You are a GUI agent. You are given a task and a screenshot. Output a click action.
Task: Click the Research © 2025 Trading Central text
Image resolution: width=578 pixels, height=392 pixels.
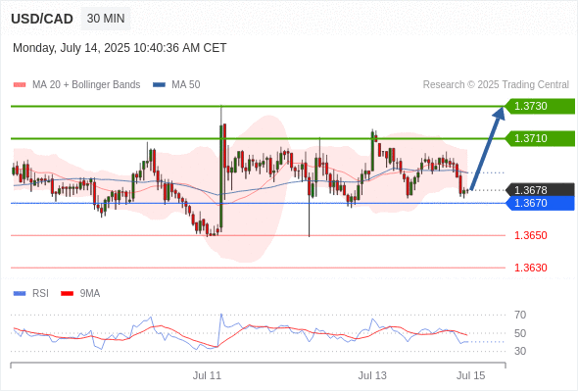[496, 85]
